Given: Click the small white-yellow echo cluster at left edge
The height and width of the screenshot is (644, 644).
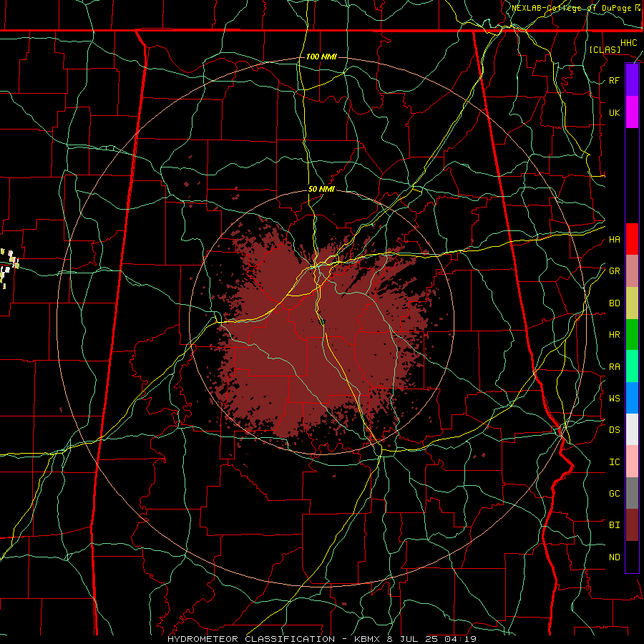Looking at the screenshot, I should pos(9,267).
